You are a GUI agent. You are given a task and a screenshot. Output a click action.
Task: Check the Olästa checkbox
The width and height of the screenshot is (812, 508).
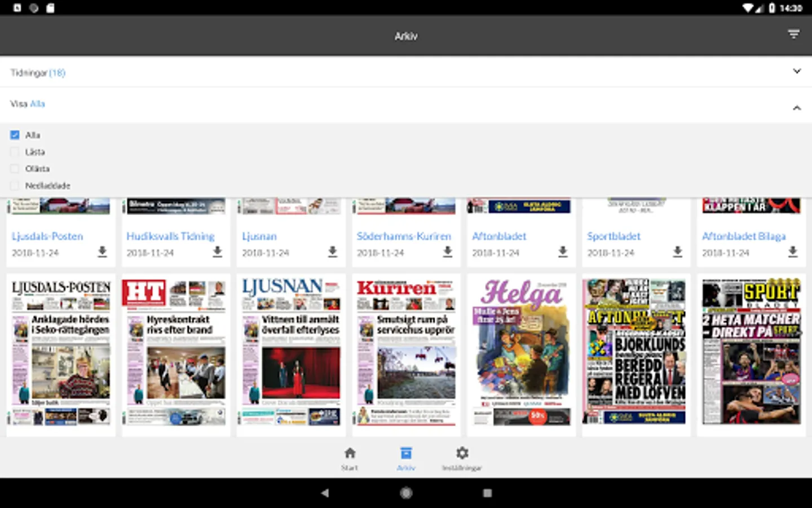click(15, 168)
